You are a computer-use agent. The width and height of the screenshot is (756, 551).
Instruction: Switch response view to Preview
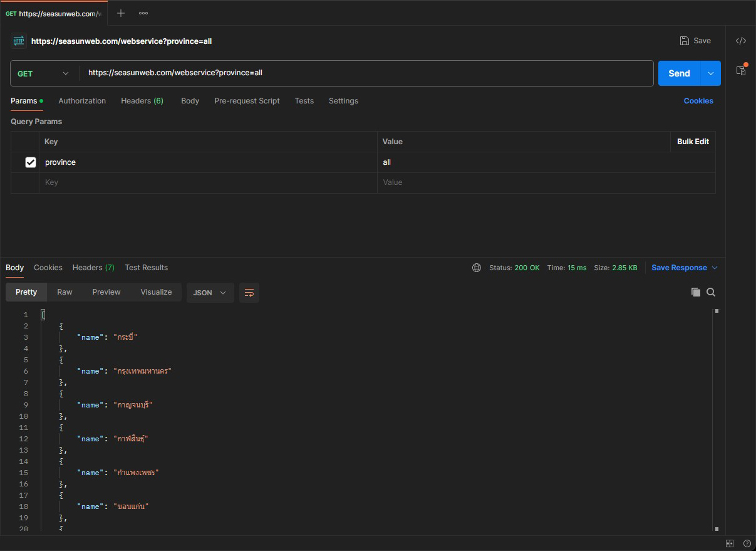coord(106,292)
